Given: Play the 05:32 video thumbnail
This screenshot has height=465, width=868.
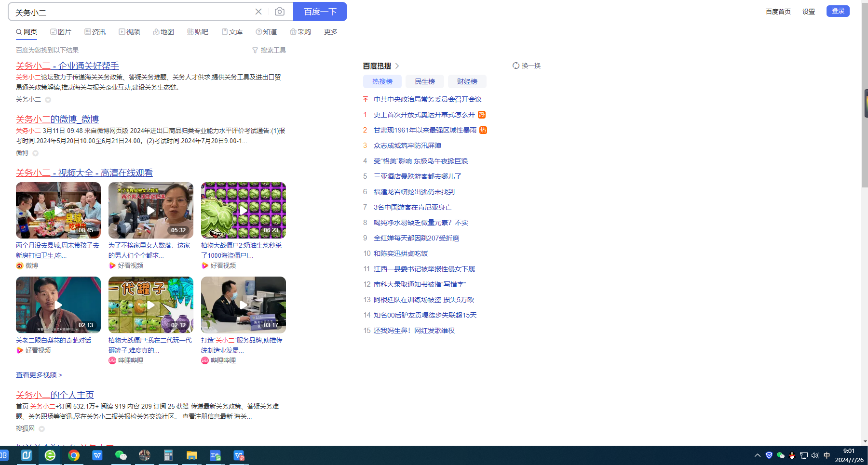Looking at the screenshot, I should tap(151, 210).
